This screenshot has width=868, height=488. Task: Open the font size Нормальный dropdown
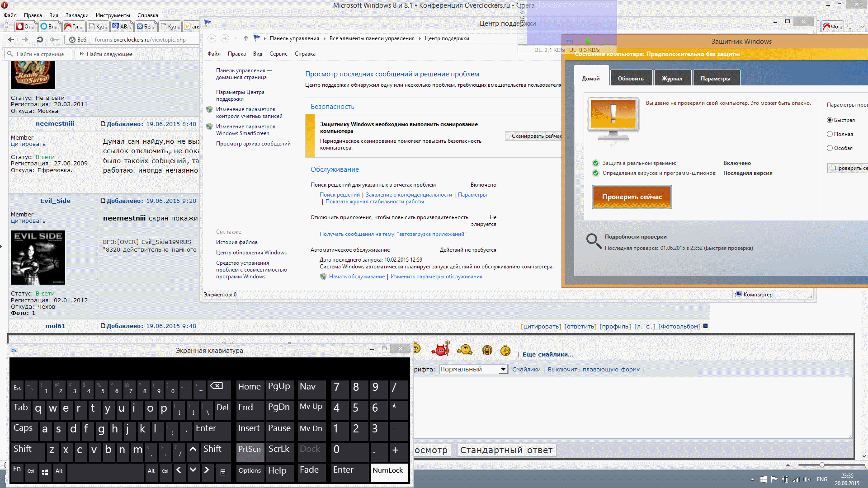click(503, 370)
